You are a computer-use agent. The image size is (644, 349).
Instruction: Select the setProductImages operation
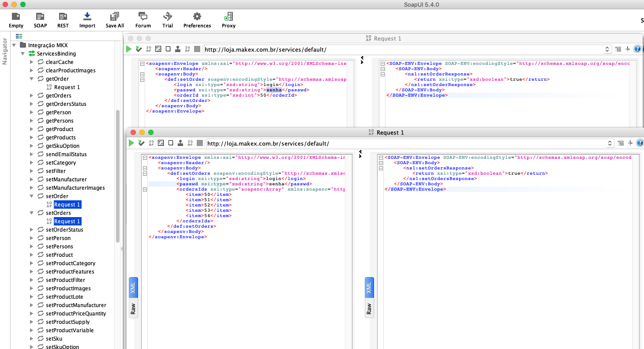click(x=68, y=289)
